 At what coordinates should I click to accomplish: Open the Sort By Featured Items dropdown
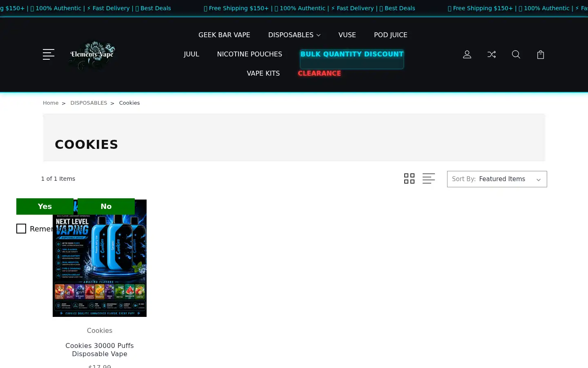coord(497,179)
